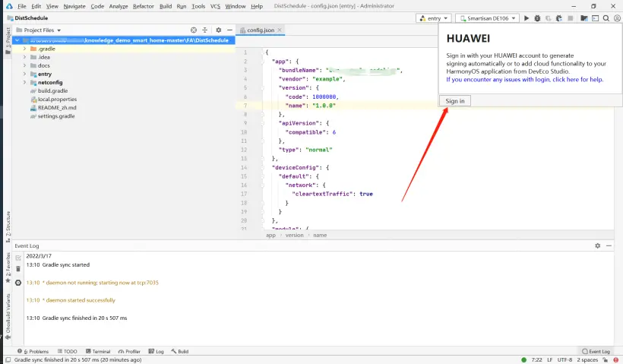Click the Search Everywhere magnifier icon

[x=606, y=18]
